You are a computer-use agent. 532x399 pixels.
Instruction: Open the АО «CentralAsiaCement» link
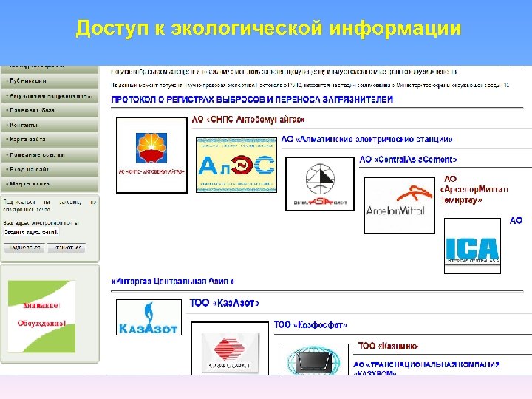pos(408,159)
